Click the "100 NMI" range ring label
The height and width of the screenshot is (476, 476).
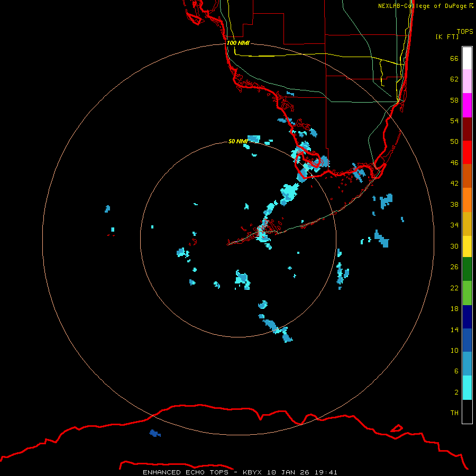(x=238, y=43)
